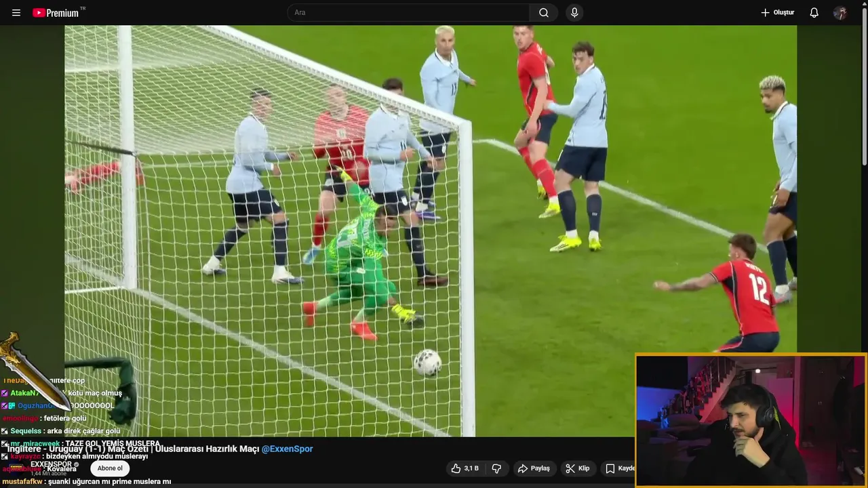The height and width of the screenshot is (488, 868).
Task: Click the streamer webcam overlay
Action: (x=751, y=420)
